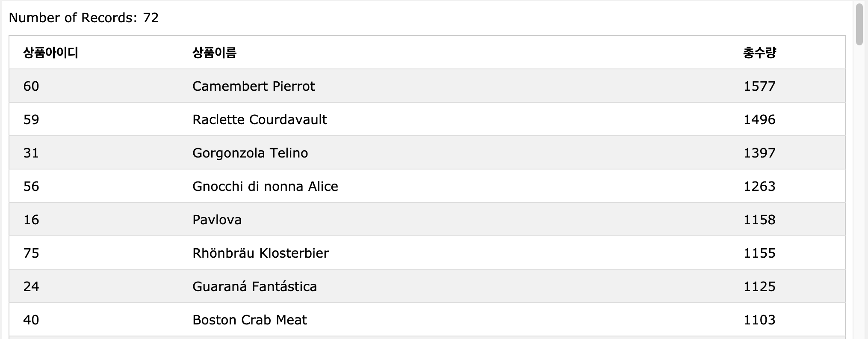Click product ID 31 cell
The width and height of the screenshot is (868, 339).
[x=31, y=153]
